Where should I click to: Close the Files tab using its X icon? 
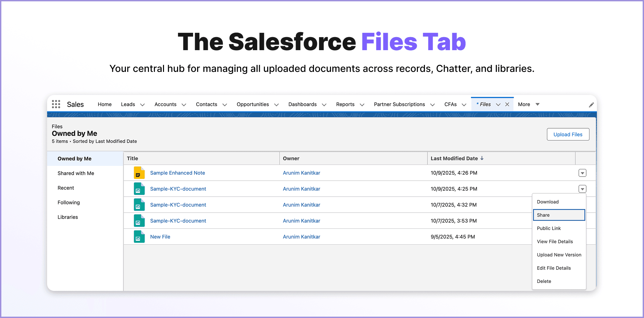(x=507, y=104)
